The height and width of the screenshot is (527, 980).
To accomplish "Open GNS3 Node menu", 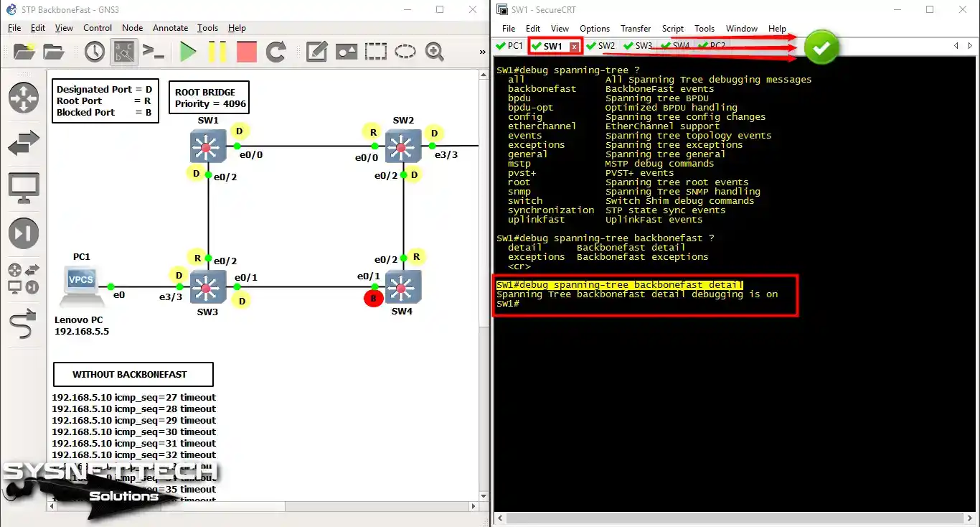I will point(132,28).
